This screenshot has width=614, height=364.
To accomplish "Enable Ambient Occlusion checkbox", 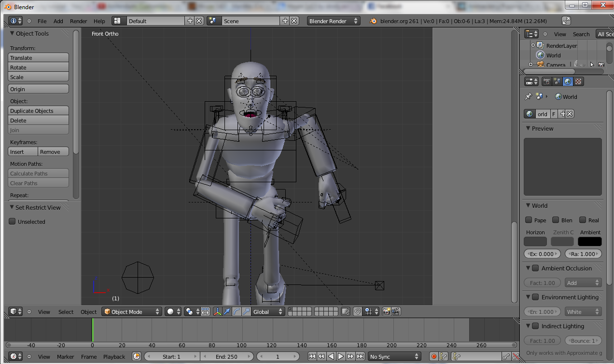I will (535, 268).
